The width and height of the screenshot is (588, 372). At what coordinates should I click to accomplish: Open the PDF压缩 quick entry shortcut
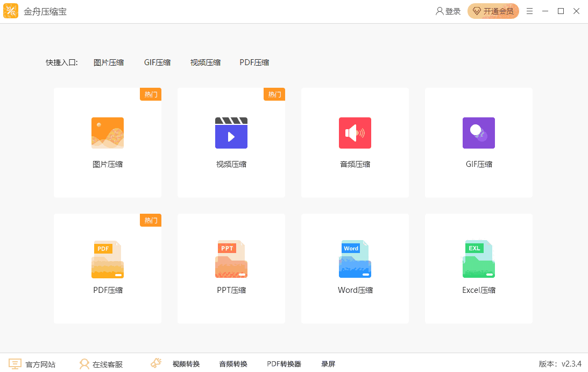pos(254,62)
